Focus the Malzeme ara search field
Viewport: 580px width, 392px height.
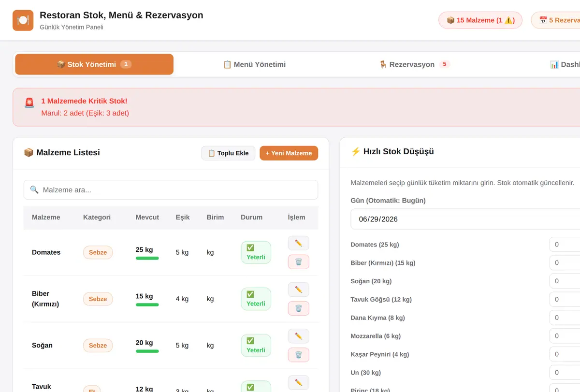coord(171,190)
